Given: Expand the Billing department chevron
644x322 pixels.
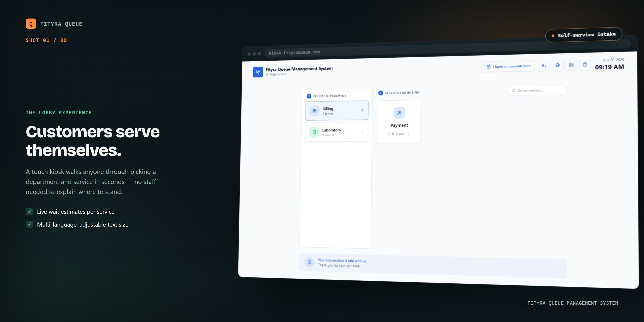Looking at the screenshot, I should tap(362, 110).
